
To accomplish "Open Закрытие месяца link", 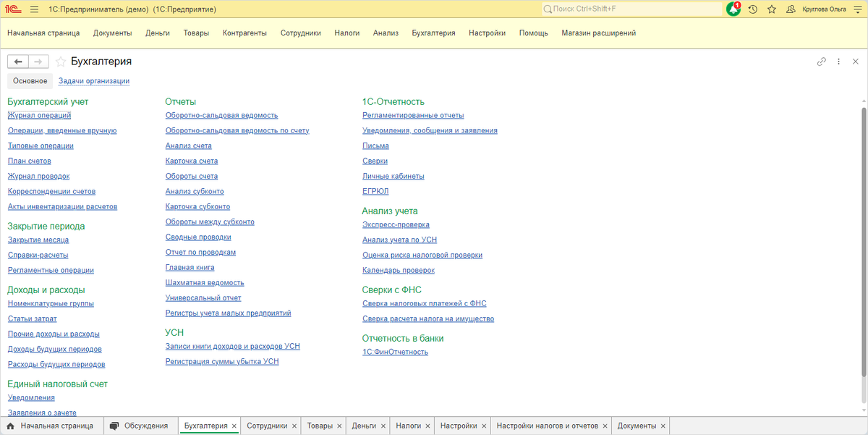I will pyautogui.click(x=38, y=240).
